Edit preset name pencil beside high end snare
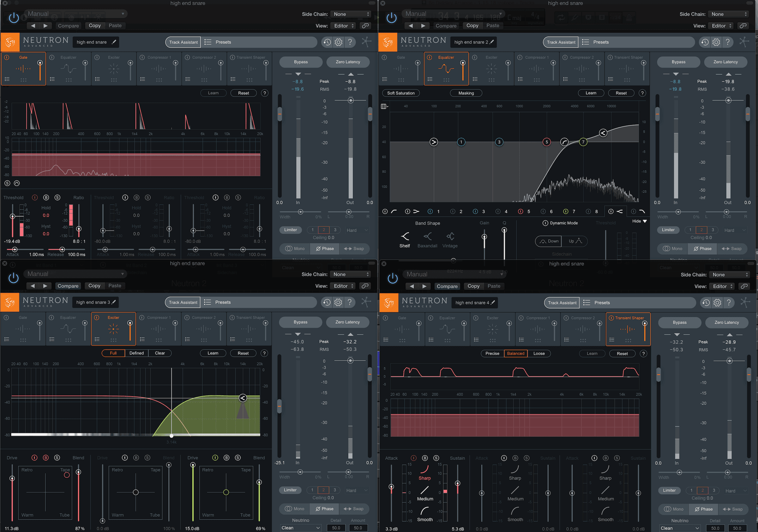 point(114,42)
